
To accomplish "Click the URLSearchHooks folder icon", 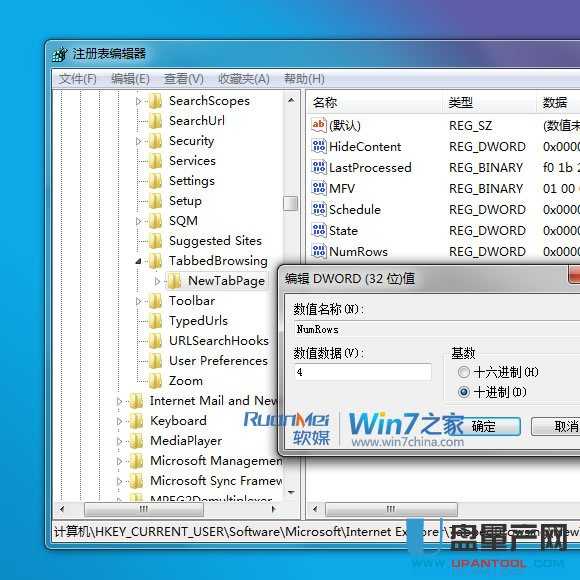I will click(x=155, y=341).
